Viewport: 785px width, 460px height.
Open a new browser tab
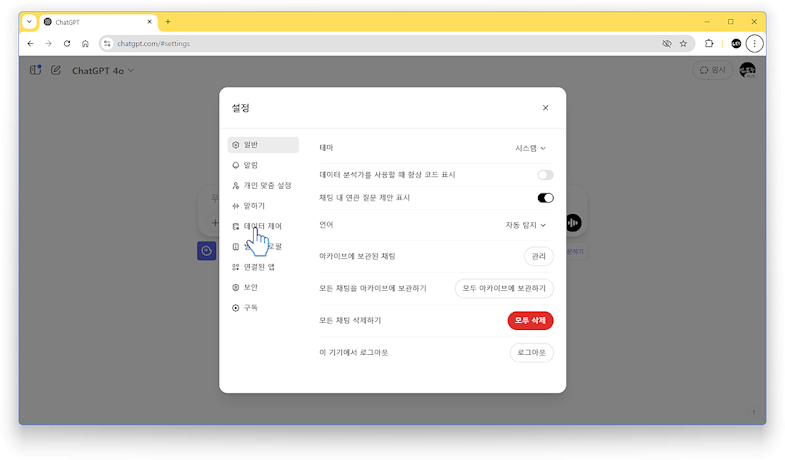168,22
